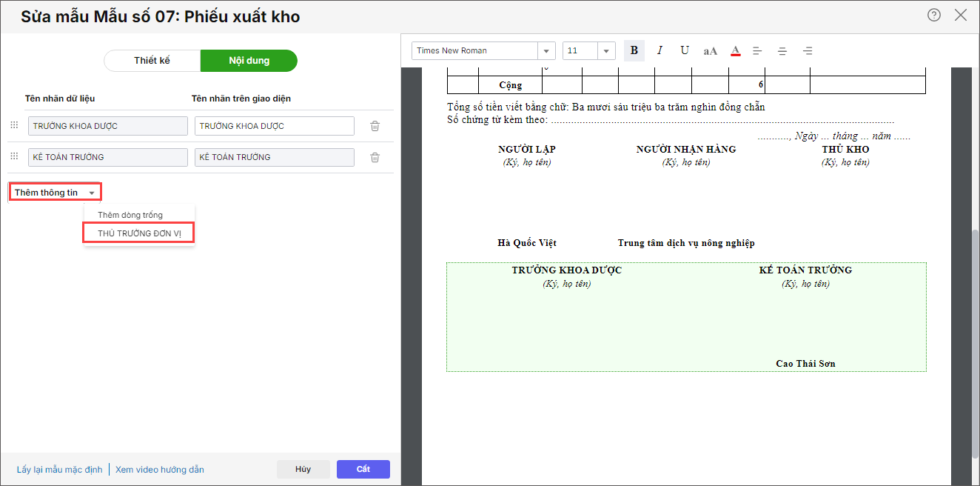The height and width of the screenshot is (486, 980).
Task: Open the Xem video hướng dẫn link
Action: coord(160,470)
